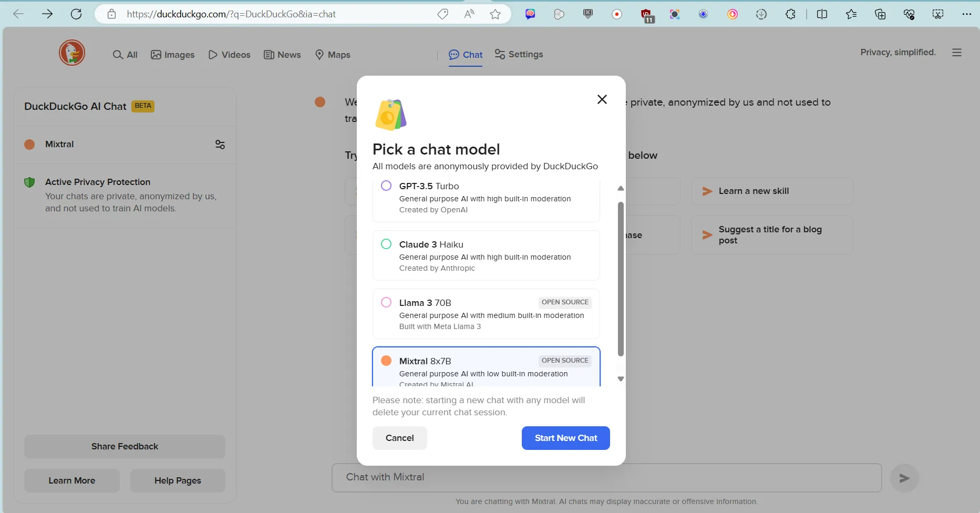Open the News search tab
The image size is (980, 513).
point(282,55)
